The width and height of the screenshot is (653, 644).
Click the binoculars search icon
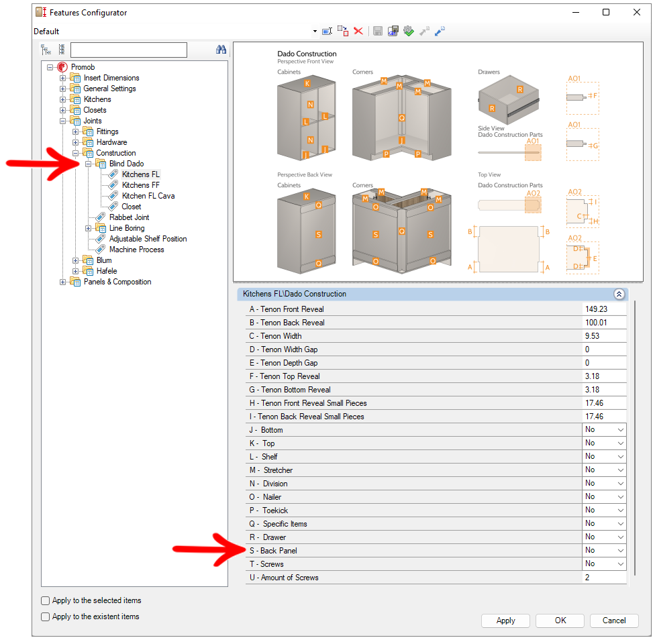pos(221,50)
